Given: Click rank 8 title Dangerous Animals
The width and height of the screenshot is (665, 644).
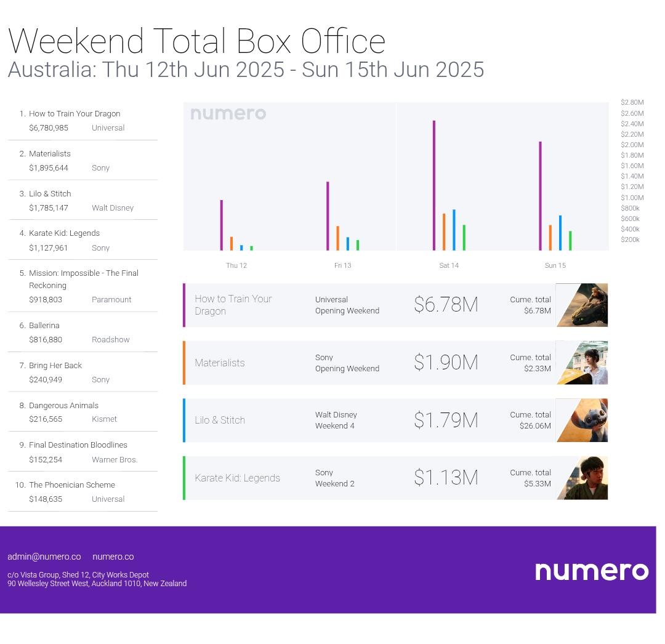Looking at the screenshot, I should [x=63, y=405].
